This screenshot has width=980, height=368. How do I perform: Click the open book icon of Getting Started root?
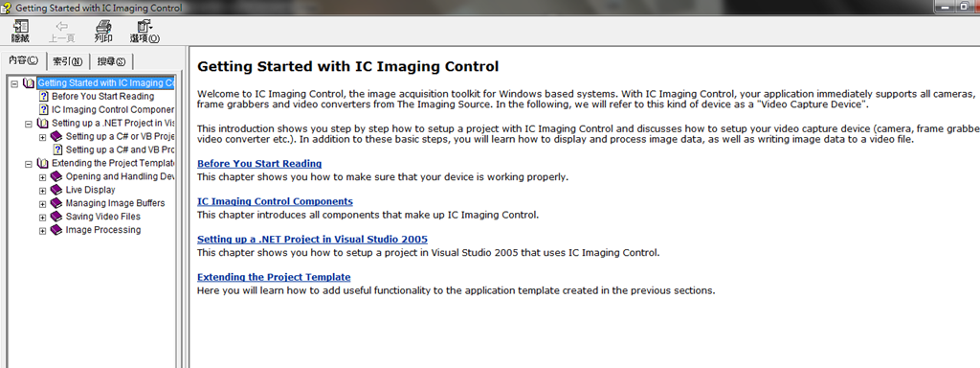point(29,83)
